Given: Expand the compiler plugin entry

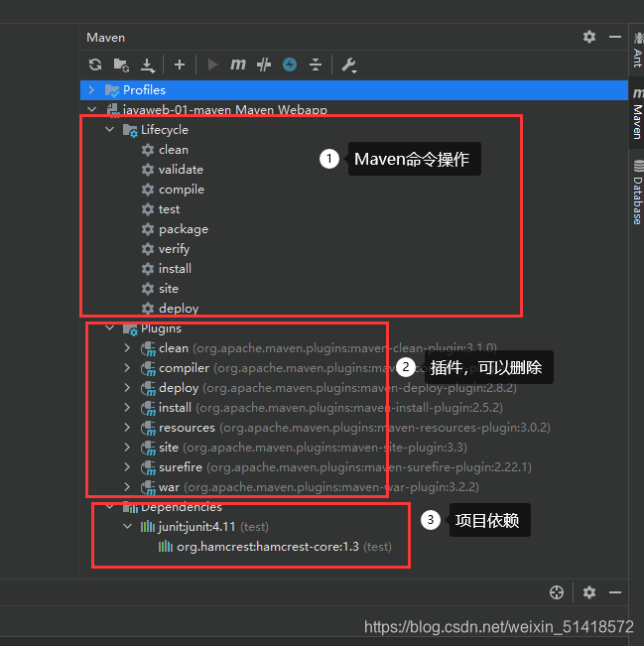Looking at the screenshot, I should 127,368.
